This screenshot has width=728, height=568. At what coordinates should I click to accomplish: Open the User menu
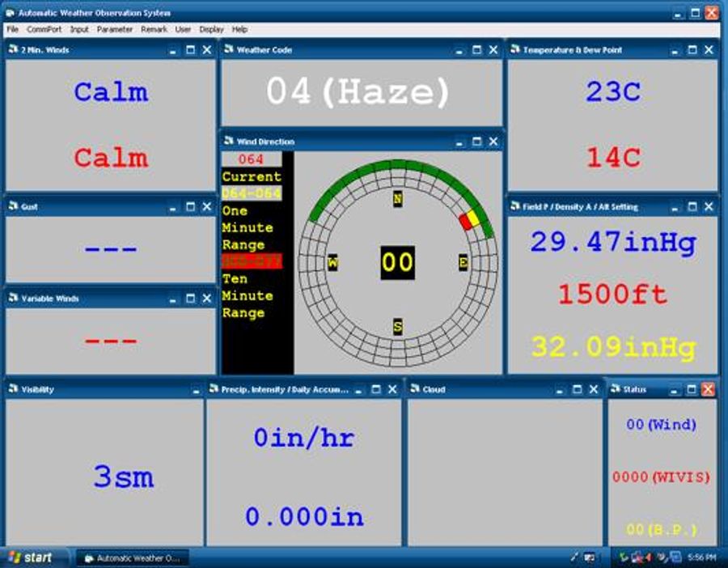183,29
